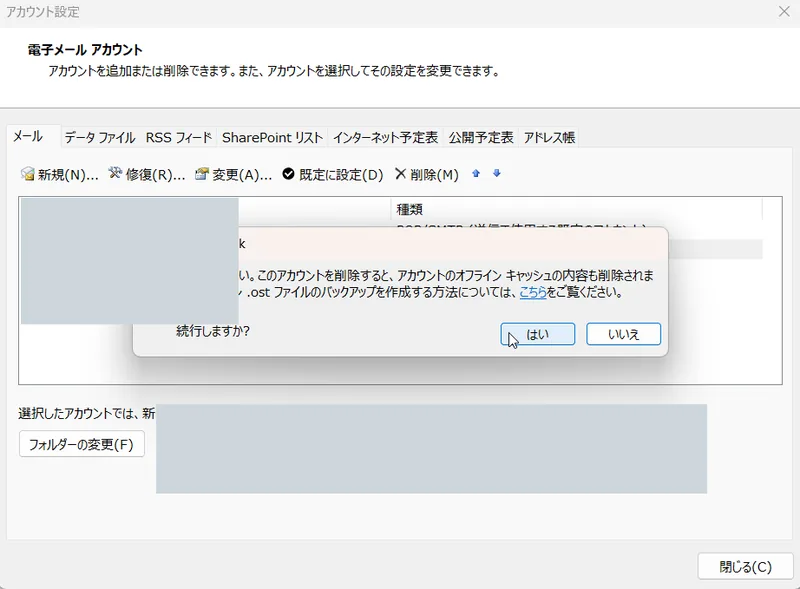Open the こちら backup help link
This screenshot has height=589, width=800.
pos(533,292)
